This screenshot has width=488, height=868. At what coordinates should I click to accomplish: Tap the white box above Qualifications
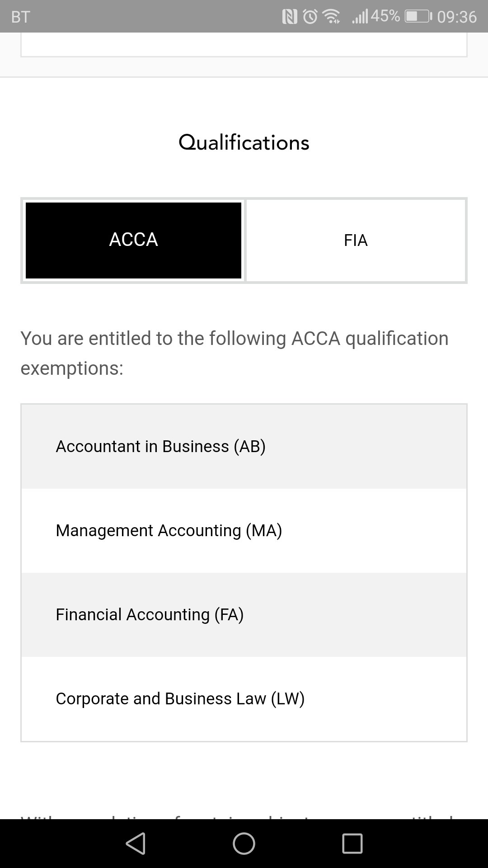(244, 45)
